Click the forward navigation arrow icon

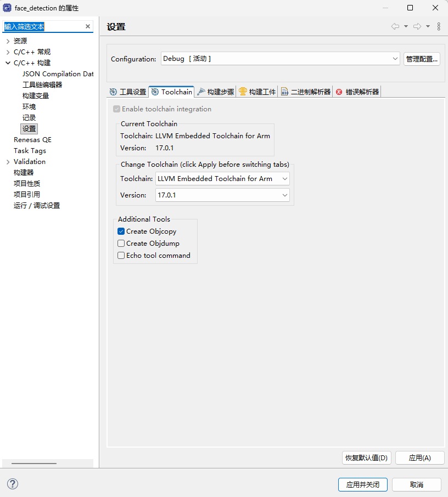(x=417, y=26)
